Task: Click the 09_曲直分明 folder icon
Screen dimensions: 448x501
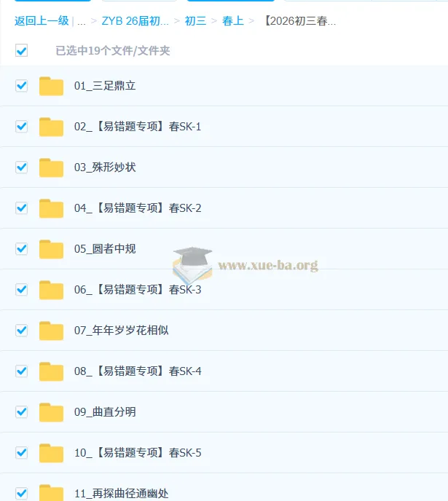Action: coord(51,412)
